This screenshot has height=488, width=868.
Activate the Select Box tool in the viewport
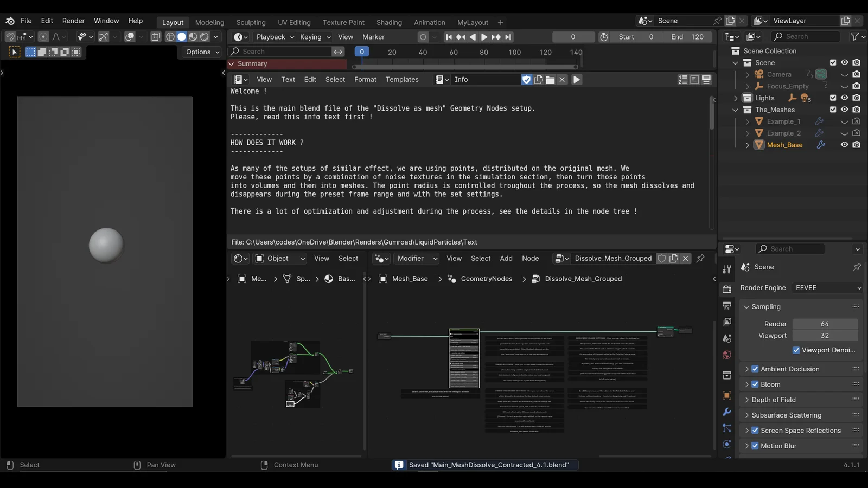30,52
